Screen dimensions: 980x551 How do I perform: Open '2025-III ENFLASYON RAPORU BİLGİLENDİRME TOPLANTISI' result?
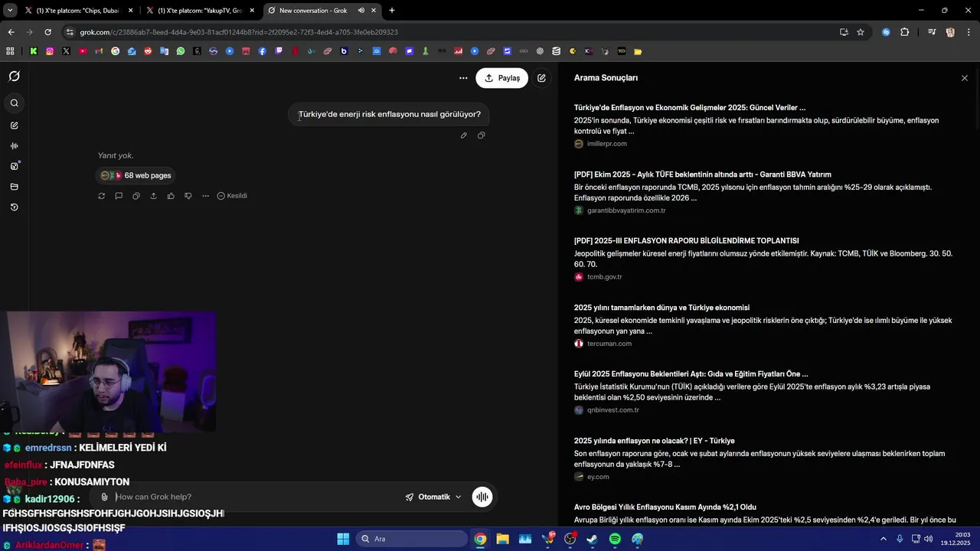[x=687, y=240]
